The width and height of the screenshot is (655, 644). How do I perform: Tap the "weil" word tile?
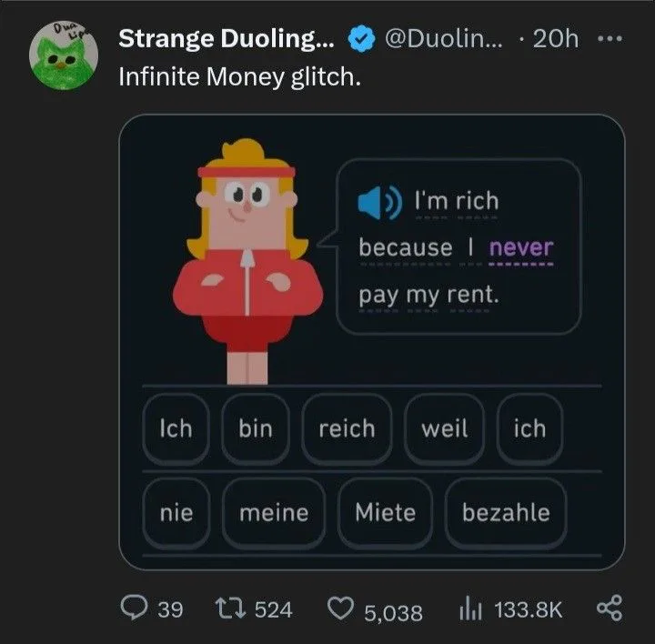click(445, 428)
